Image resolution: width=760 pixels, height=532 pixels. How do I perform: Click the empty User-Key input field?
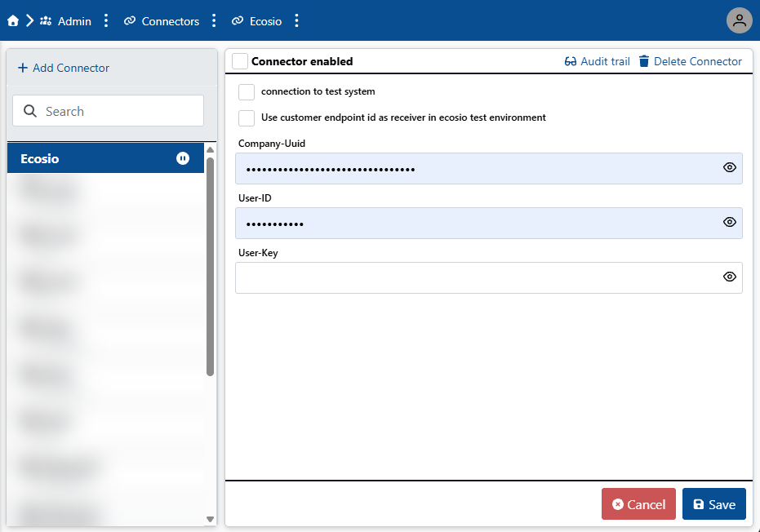coord(478,277)
